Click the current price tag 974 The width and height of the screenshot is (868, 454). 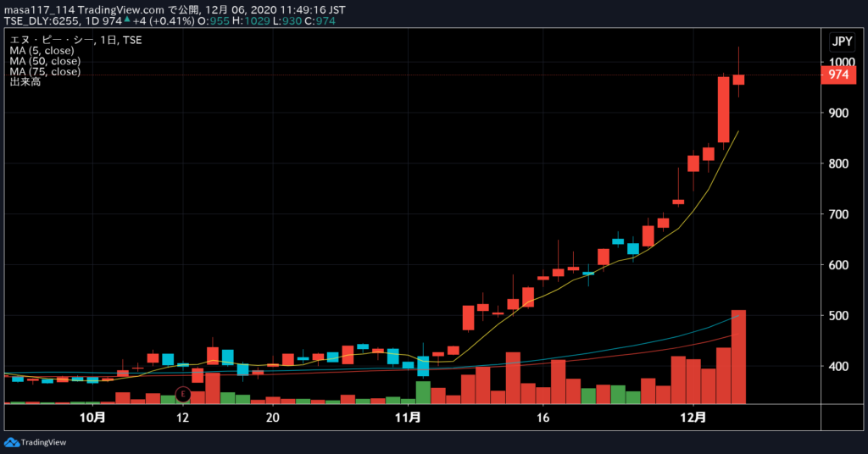tap(838, 75)
